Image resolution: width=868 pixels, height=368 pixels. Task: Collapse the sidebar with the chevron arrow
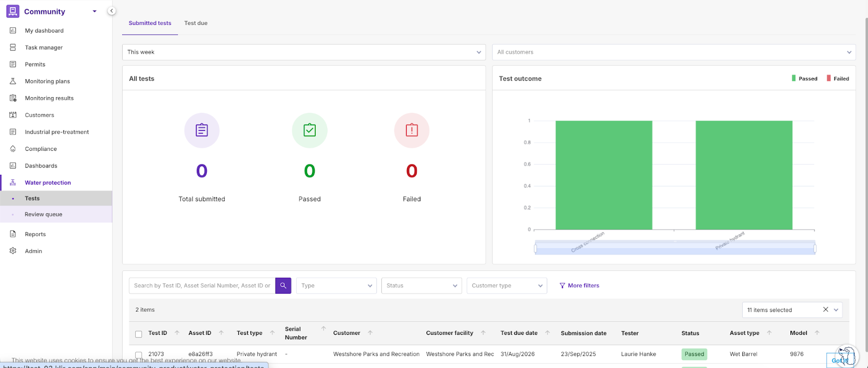[111, 11]
